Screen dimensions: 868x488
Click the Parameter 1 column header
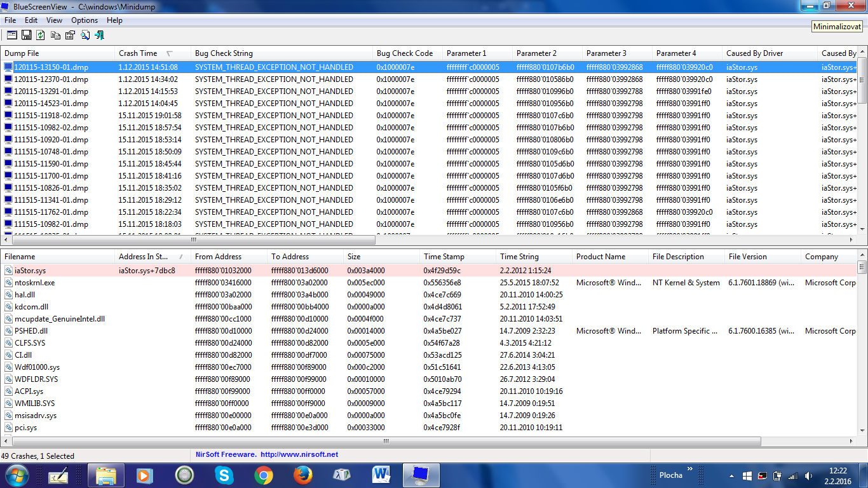[x=478, y=53]
